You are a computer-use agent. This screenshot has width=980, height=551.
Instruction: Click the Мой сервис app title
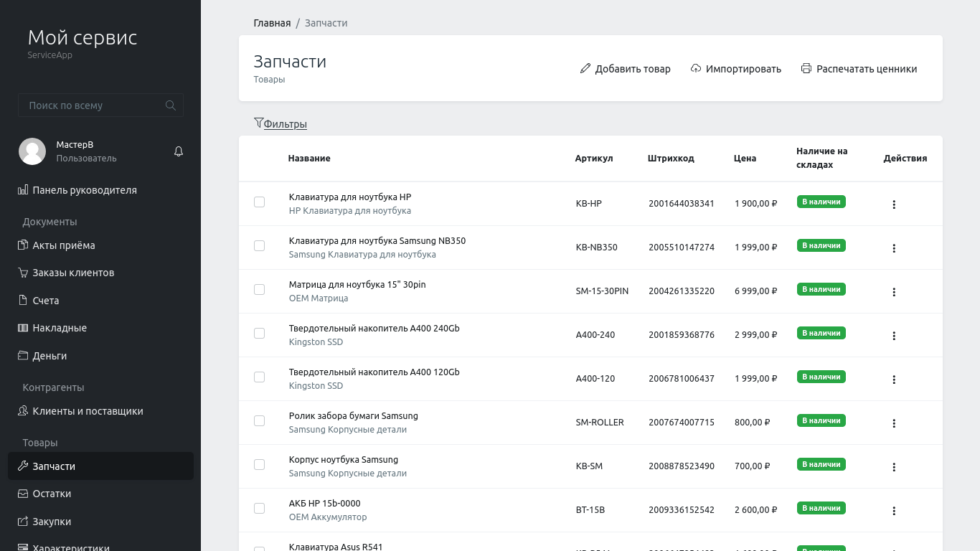pyautogui.click(x=83, y=37)
